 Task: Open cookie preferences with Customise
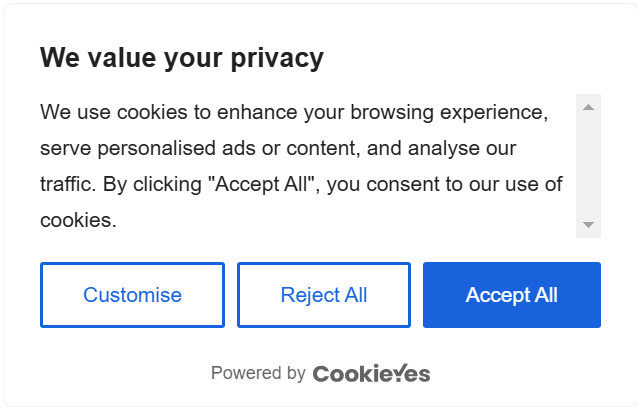coord(132,295)
